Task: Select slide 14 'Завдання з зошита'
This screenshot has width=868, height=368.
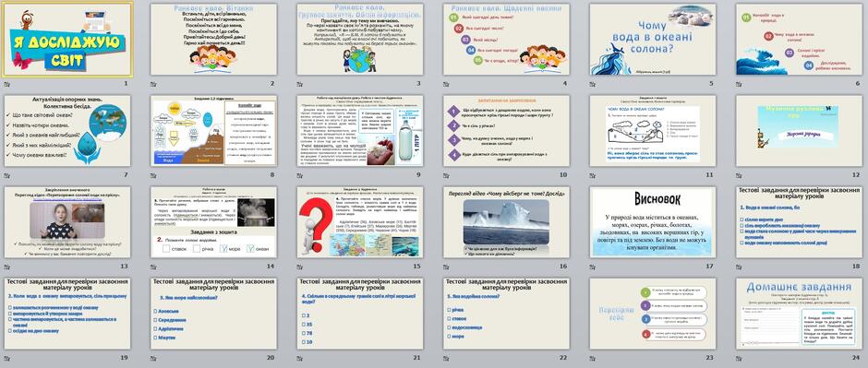Action: (213, 221)
